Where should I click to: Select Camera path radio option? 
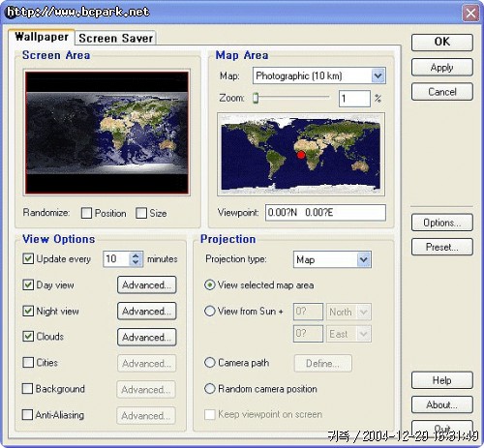point(210,363)
